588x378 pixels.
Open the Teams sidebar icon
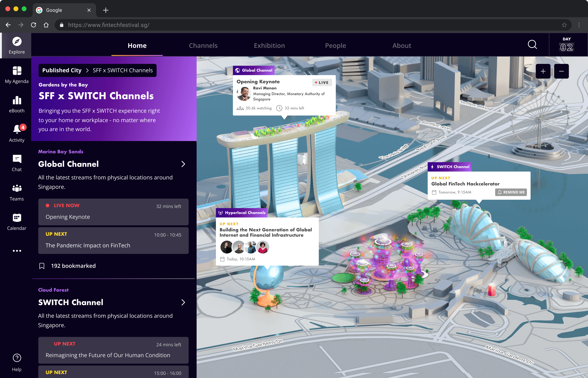coord(17,188)
